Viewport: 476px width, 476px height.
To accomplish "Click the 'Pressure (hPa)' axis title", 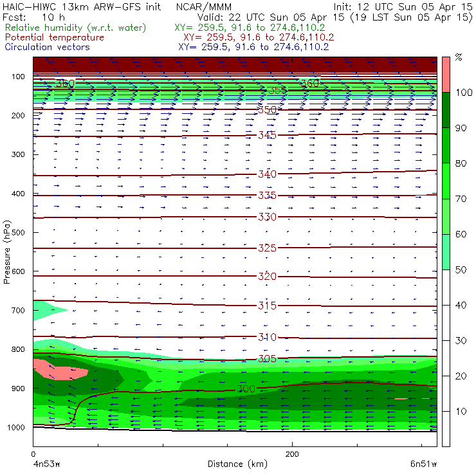I will (x=6, y=252).
